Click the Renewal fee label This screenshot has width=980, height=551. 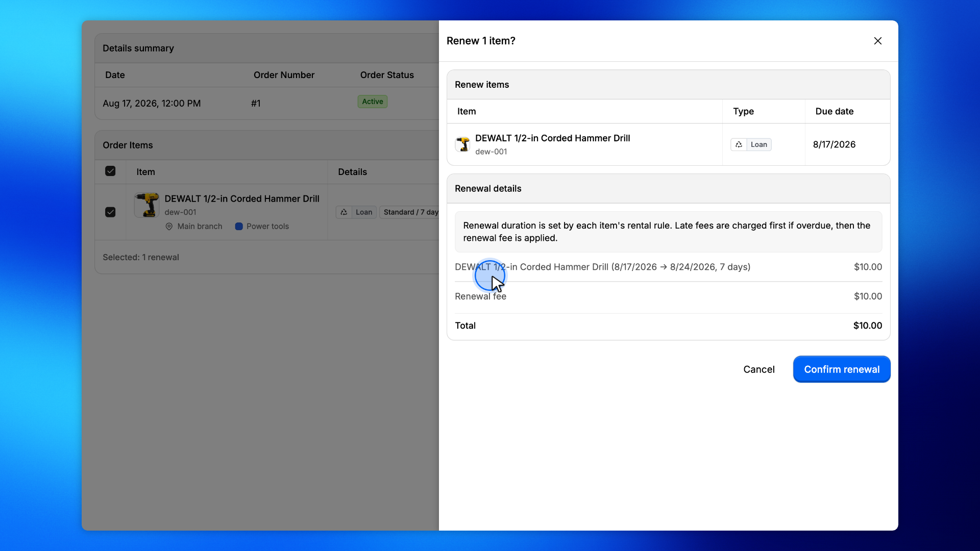(x=480, y=296)
